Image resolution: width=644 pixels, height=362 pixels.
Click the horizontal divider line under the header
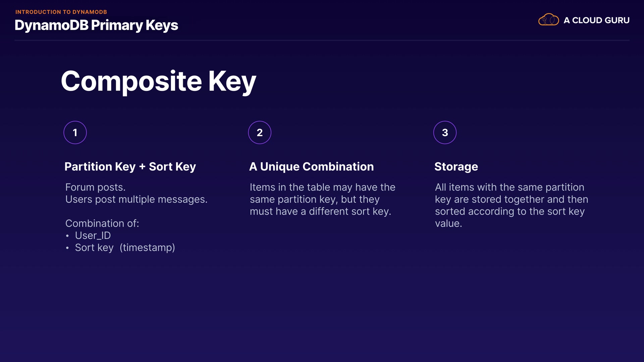(x=322, y=40)
